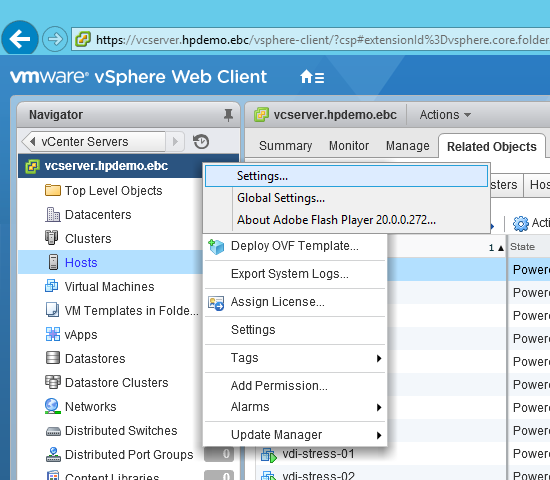This screenshot has width=550, height=480.
Task: Expand the Tags submenu
Action: pos(295,358)
